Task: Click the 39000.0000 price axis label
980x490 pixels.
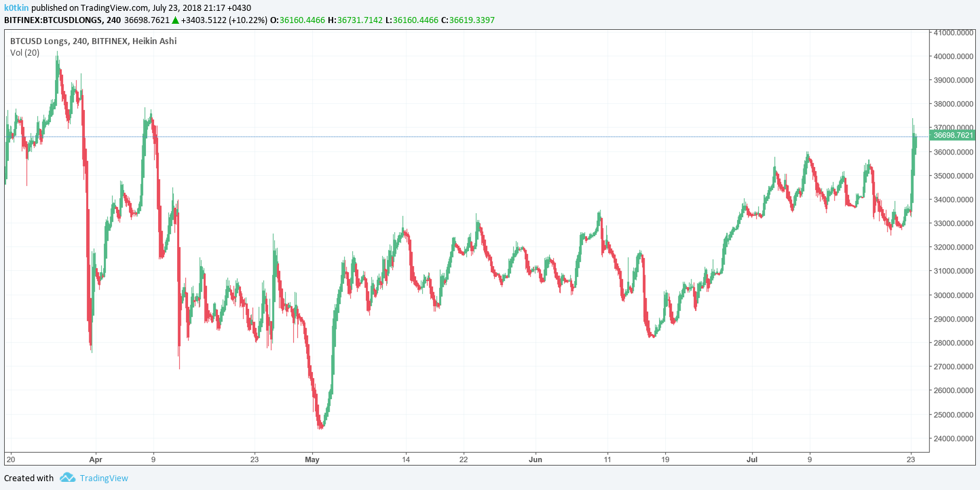Action: click(954, 80)
